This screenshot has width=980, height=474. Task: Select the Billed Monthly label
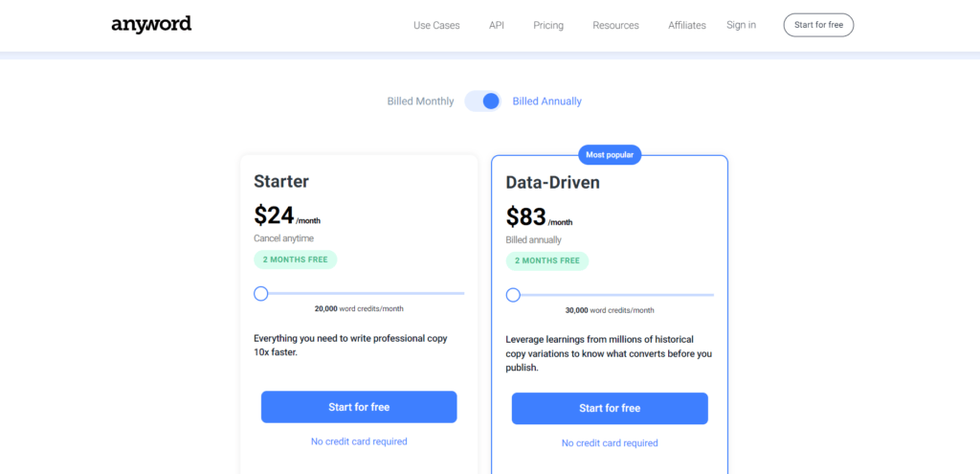click(x=421, y=101)
